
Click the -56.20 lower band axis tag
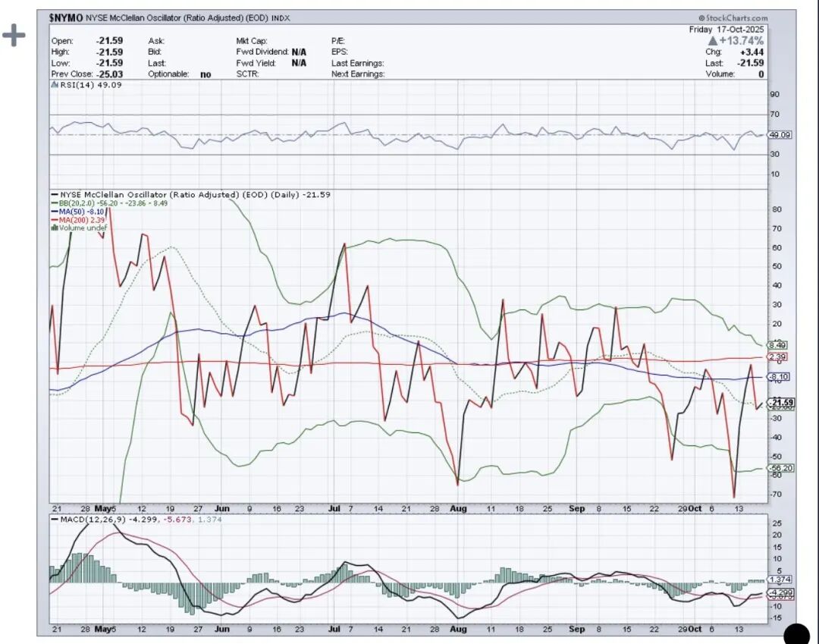coord(781,468)
